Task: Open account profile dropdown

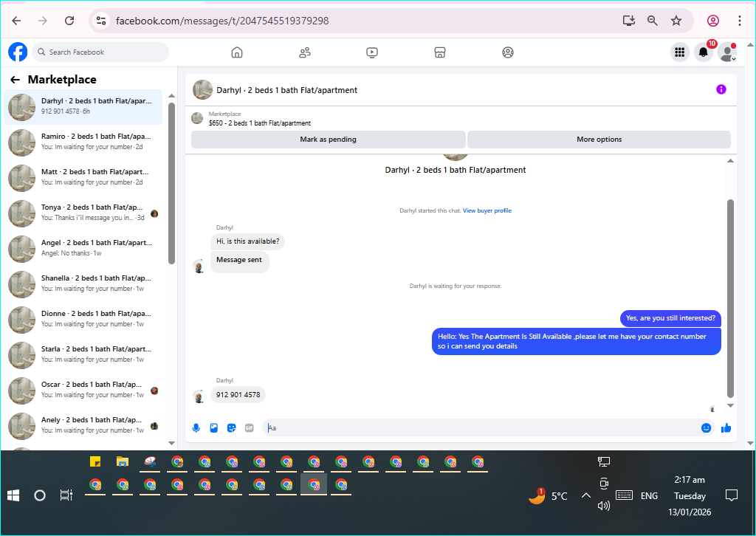Action: pyautogui.click(x=727, y=52)
